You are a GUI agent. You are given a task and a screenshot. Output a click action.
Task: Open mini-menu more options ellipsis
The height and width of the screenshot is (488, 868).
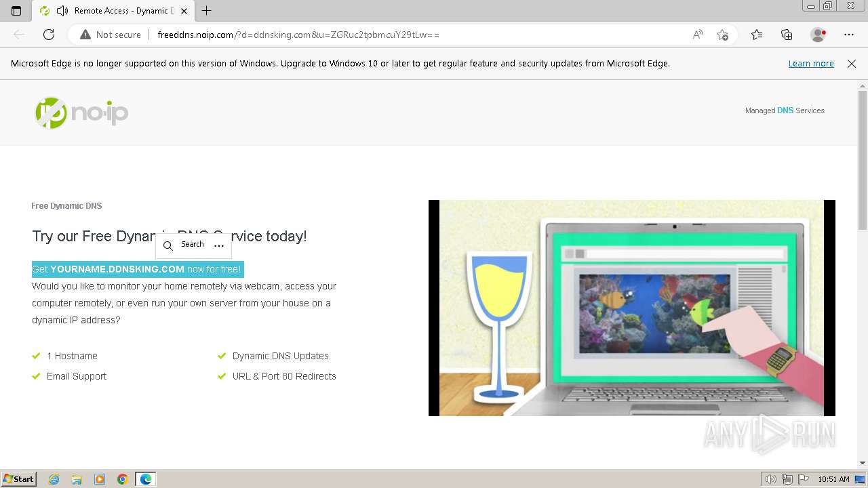point(219,245)
